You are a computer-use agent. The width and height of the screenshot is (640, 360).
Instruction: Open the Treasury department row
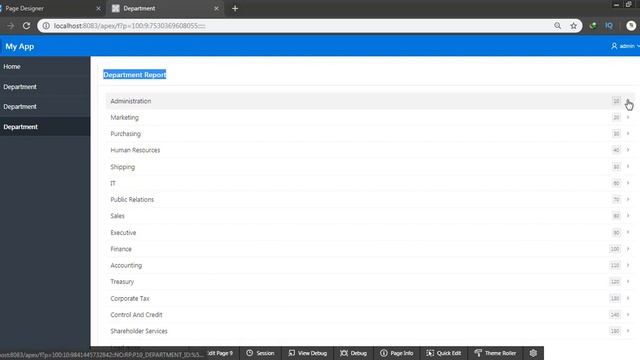point(370,282)
